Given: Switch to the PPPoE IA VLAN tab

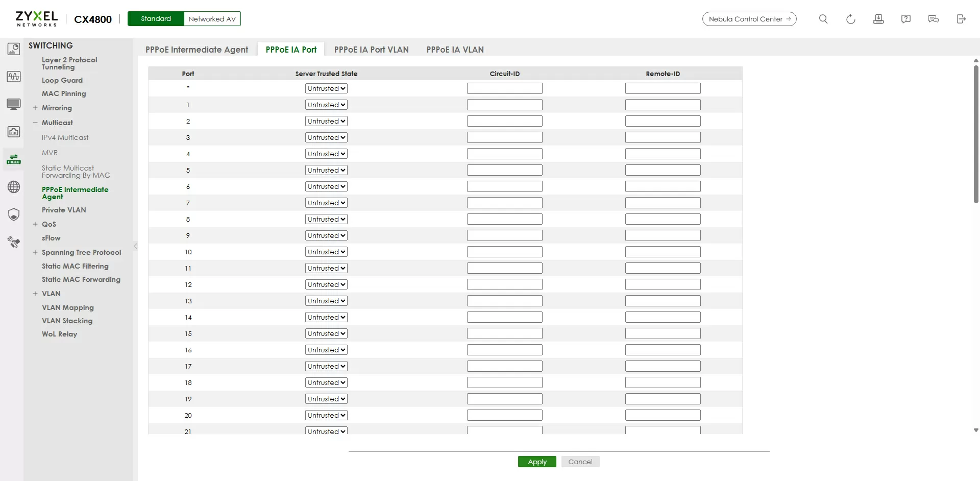Looking at the screenshot, I should pyautogui.click(x=455, y=50).
